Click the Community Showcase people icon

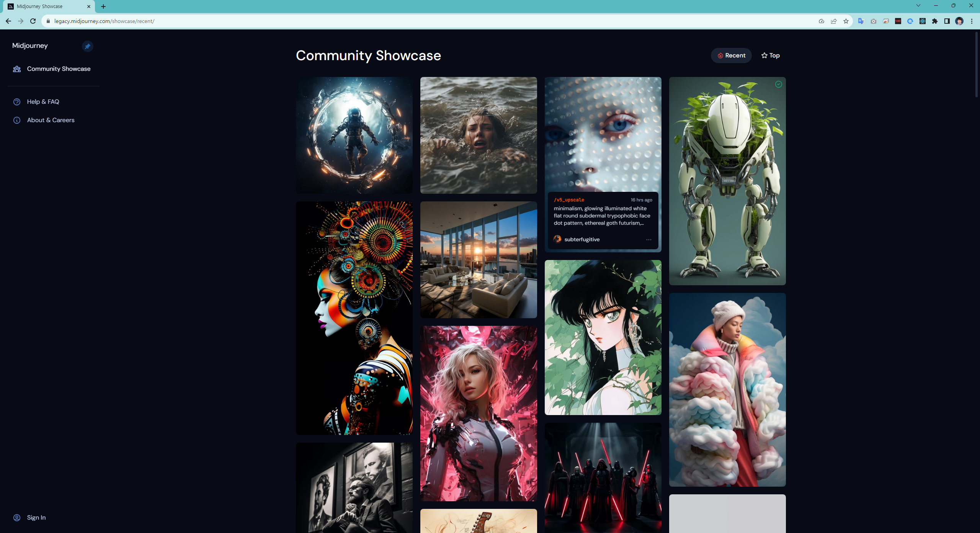click(x=17, y=69)
